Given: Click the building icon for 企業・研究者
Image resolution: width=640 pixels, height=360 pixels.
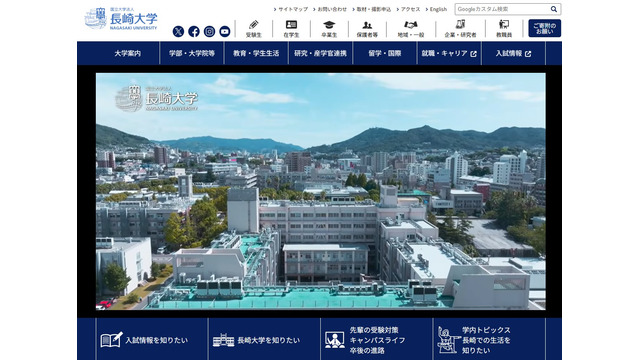Looking at the screenshot, I should point(460,24).
